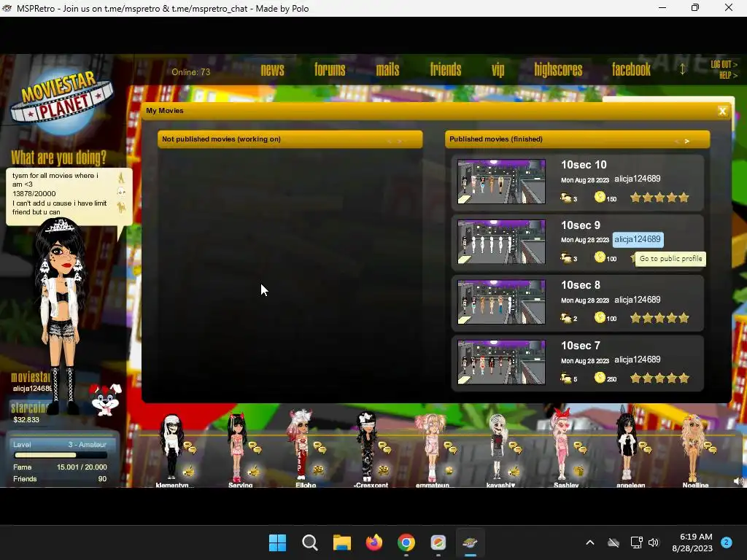Chat with friend Elloho speech bubbles
747x560 pixels.
point(320,448)
